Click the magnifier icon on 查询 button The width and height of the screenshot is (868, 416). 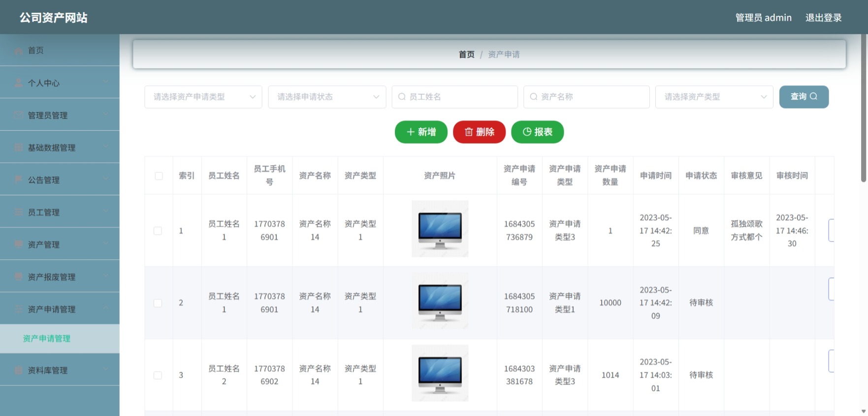pos(813,96)
